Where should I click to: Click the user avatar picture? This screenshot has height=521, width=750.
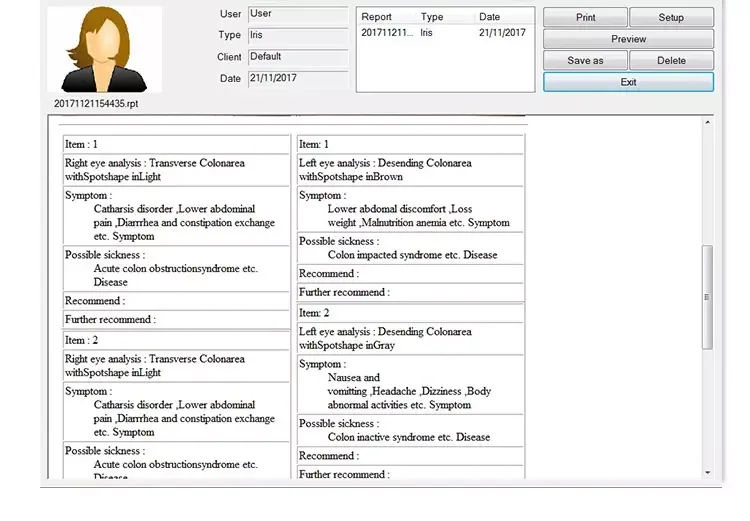(x=104, y=49)
